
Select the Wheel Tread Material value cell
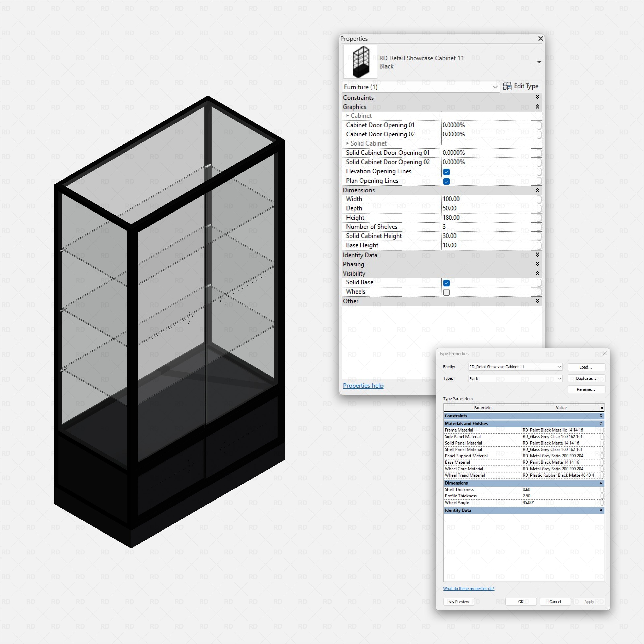pyautogui.click(x=561, y=475)
